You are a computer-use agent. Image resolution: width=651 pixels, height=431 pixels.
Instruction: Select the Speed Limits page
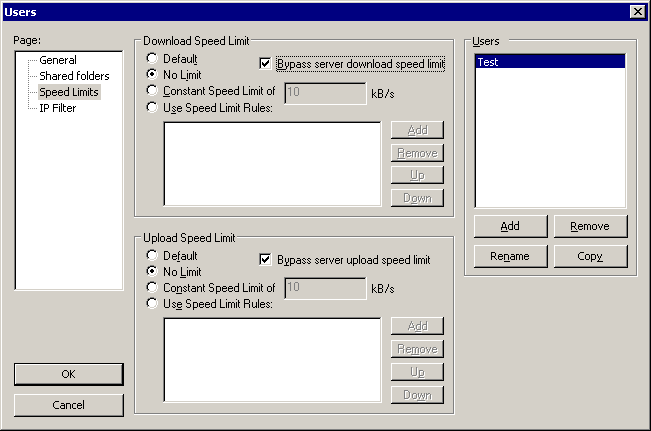(69, 92)
